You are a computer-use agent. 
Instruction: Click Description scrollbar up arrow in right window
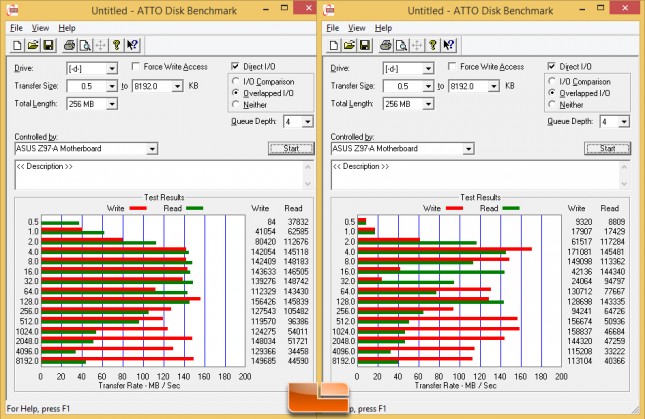[x=624, y=167]
